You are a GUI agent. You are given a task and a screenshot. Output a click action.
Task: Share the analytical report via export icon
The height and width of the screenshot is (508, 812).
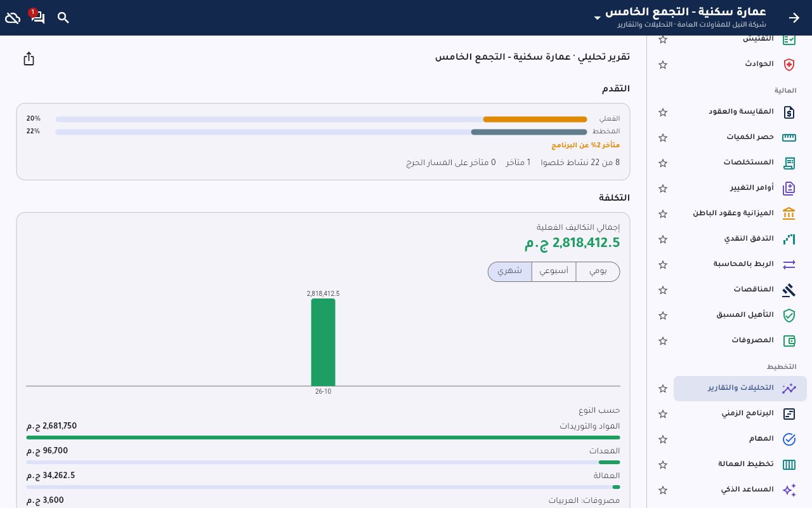(x=29, y=59)
